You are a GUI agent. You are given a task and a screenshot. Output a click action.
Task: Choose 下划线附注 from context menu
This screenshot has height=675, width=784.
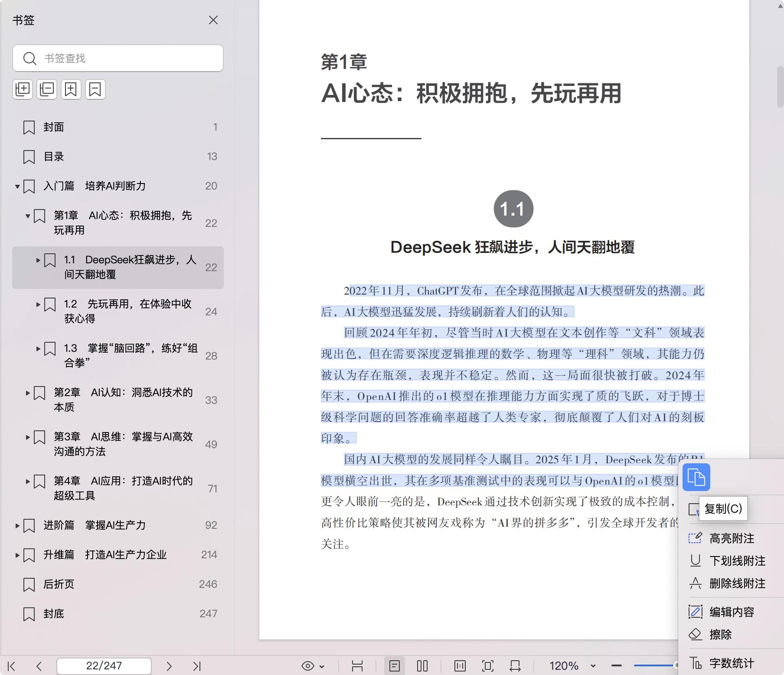pyautogui.click(x=731, y=561)
